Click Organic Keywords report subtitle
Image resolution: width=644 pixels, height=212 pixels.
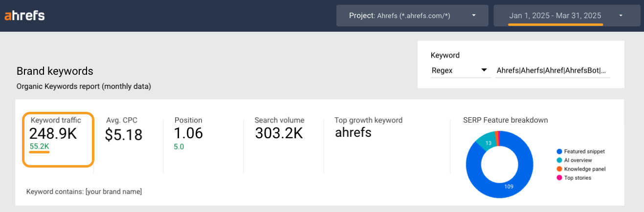click(x=84, y=87)
